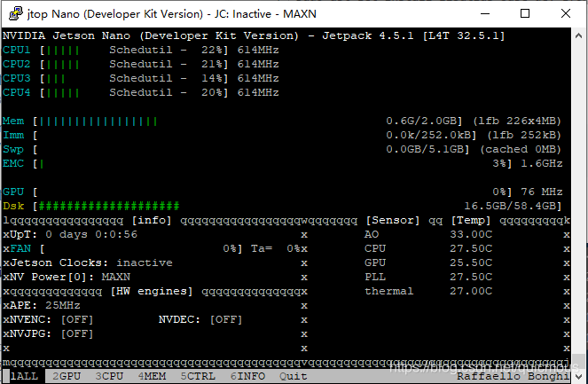This screenshot has width=588, height=384.
Task: Open the 2GPU tab
Action: 67,376
